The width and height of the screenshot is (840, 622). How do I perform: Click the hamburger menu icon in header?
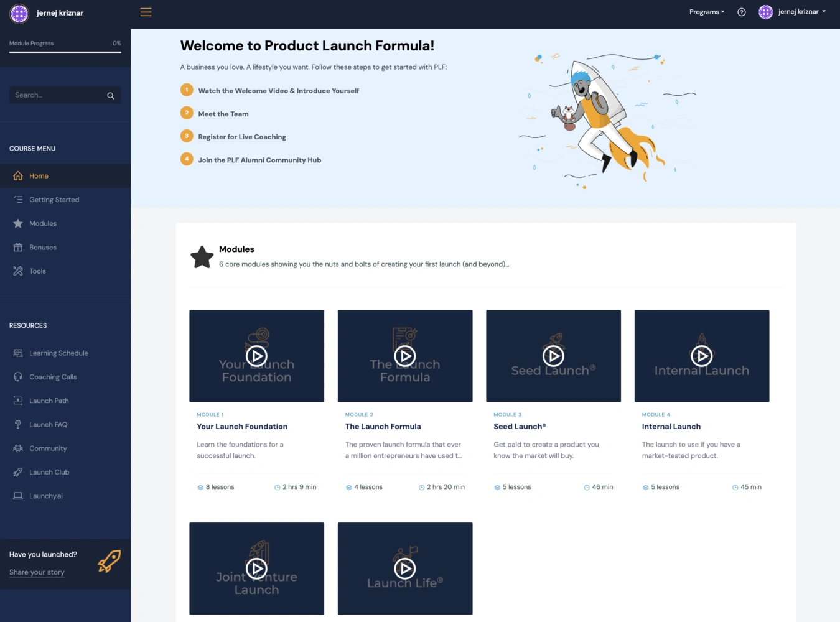[146, 12]
